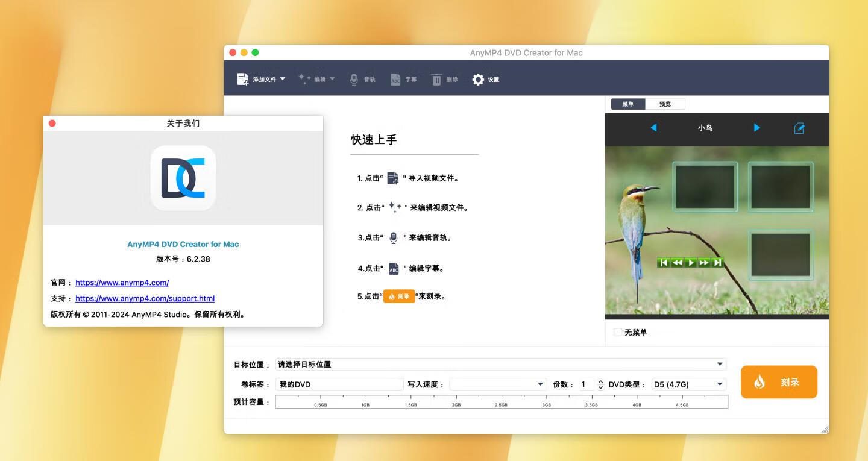The width and height of the screenshot is (868, 461).
Task: Open the Audio Track (音轨) microphone tool
Action: point(354,79)
